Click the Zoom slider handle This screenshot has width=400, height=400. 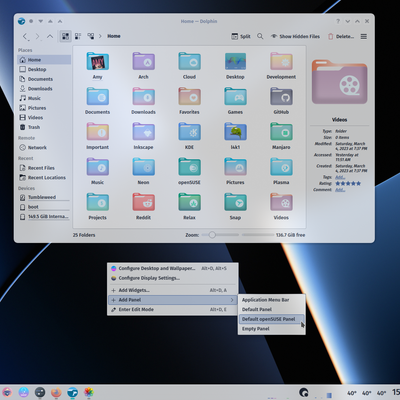coord(212,235)
